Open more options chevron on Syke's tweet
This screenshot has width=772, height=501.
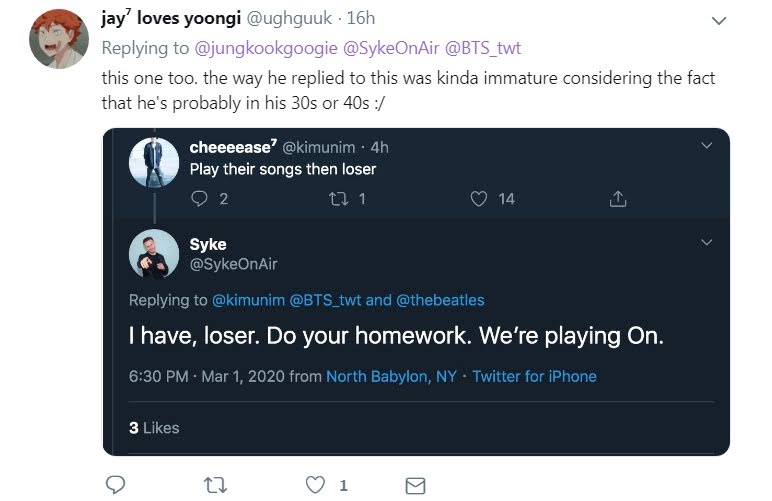point(706,243)
